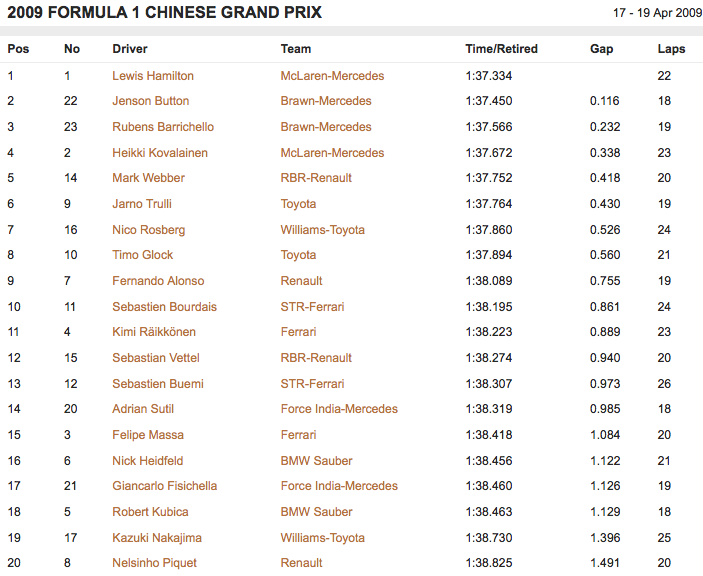Open Nico Rosberg driver link
Viewport: 703px width, 576px height.
pos(149,230)
